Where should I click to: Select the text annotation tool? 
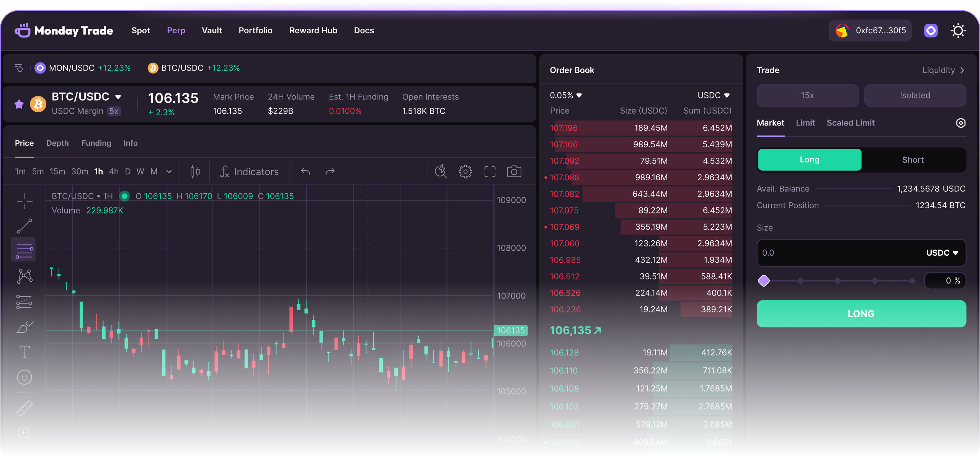[24, 352]
